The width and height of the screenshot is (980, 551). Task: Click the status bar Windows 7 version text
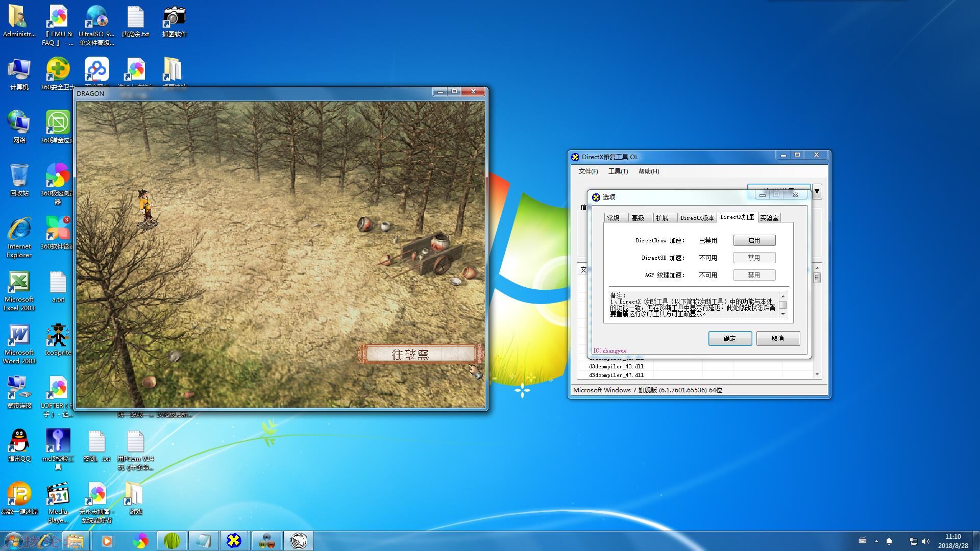tap(647, 390)
